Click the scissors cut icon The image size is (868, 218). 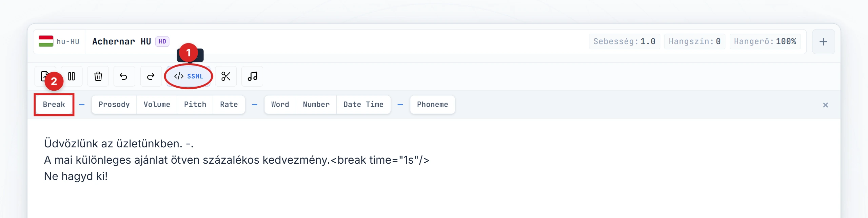coord(226,76)
